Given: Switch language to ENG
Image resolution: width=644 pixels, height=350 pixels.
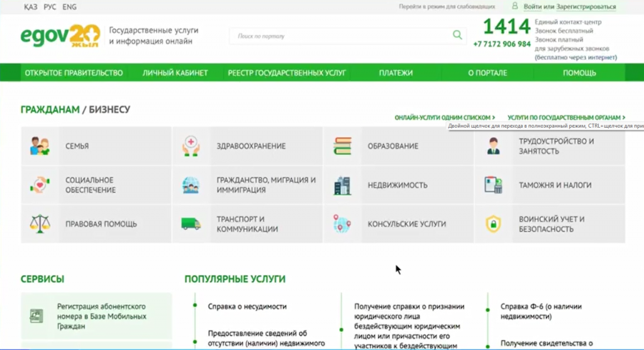Looking at the screenshot, I should (x=69, y=7).
